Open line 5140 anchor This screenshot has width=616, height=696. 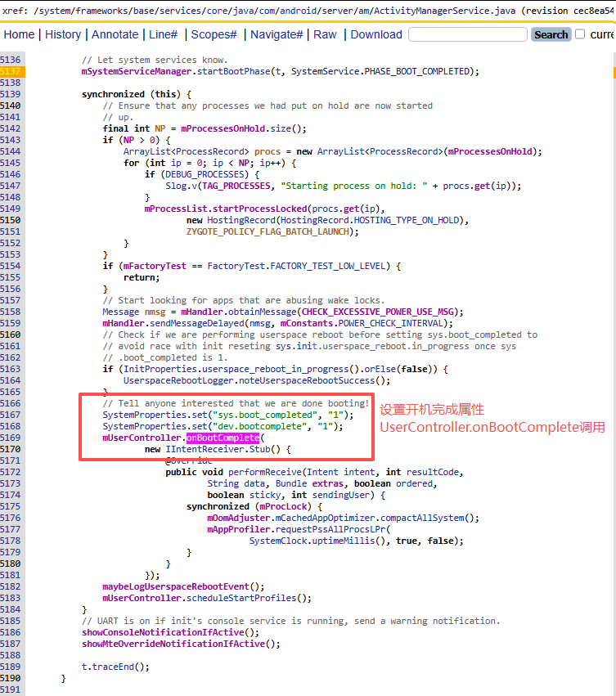pyautogui.click(x=11, y=106)
